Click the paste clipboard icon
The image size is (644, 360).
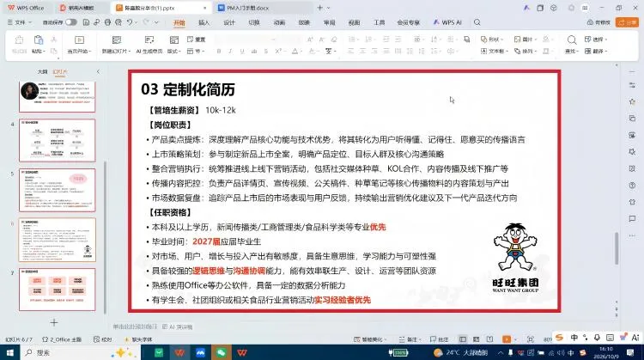point(39,40)
